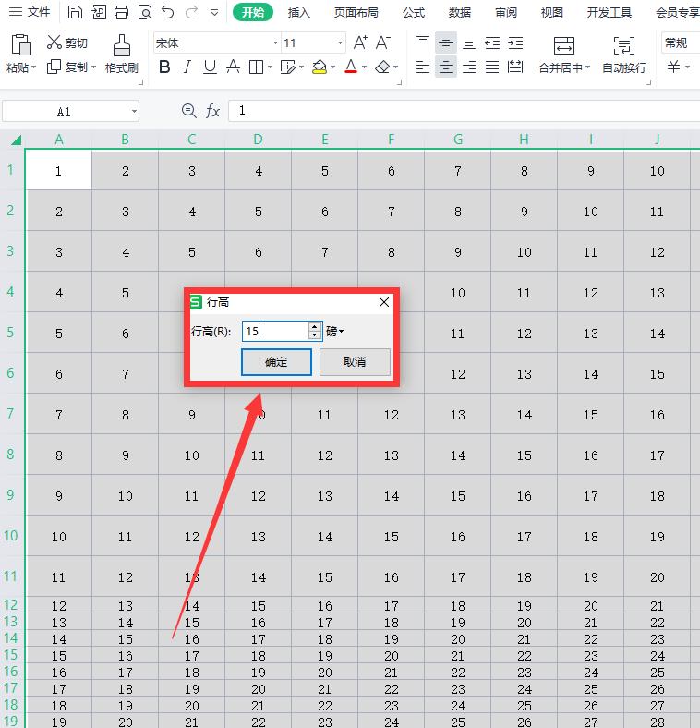Screen dimensions: 700x728
Task: Click the select-all corner triangle
Action: click(17, 140)
